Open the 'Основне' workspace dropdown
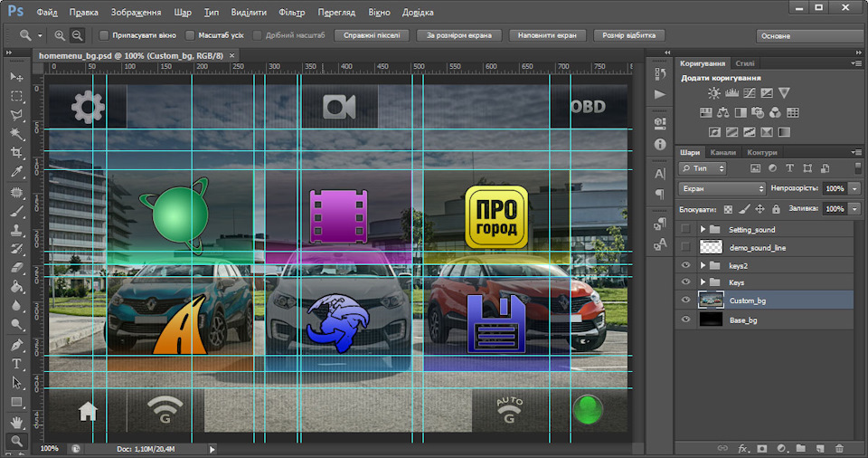Screen dimensions: 868x458 tap(809, 36)
